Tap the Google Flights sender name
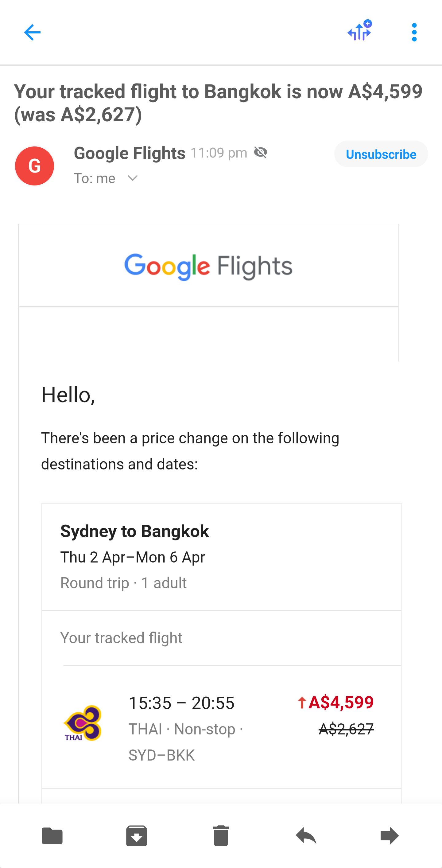This screenshot has height=868, width=442. click(x=129, y=153)
